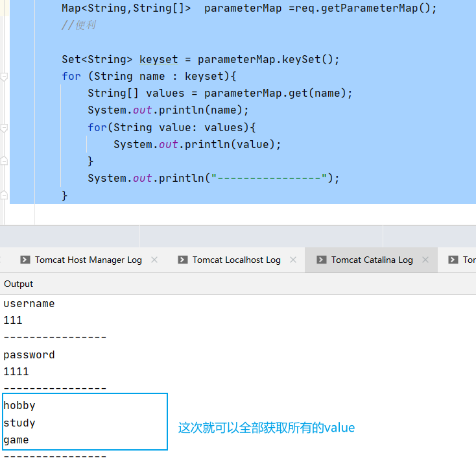Click the Tomcat Catalina Log console icon
Screen dimensions: 476x470
322,260
